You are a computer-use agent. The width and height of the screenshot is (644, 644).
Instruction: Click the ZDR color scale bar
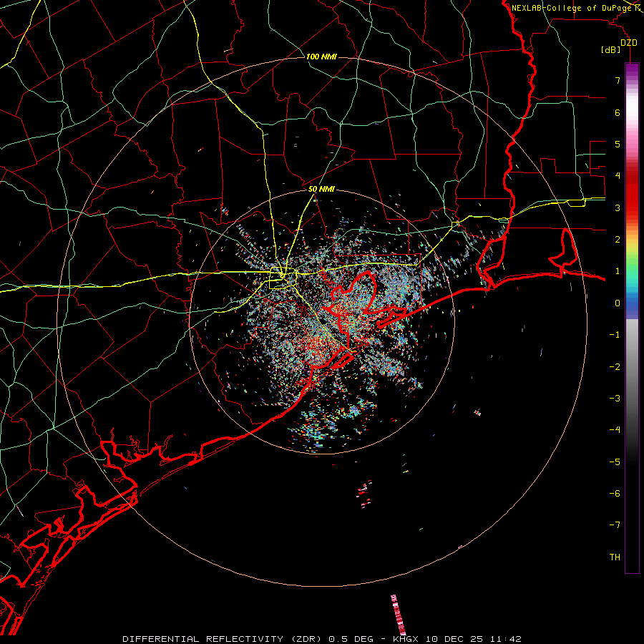632,318
